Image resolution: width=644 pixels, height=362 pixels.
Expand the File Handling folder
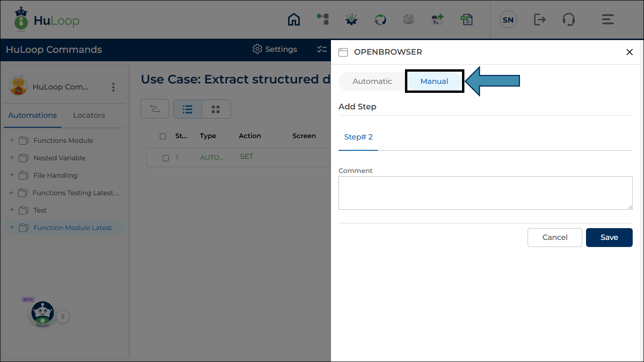(x=12, y=175)
